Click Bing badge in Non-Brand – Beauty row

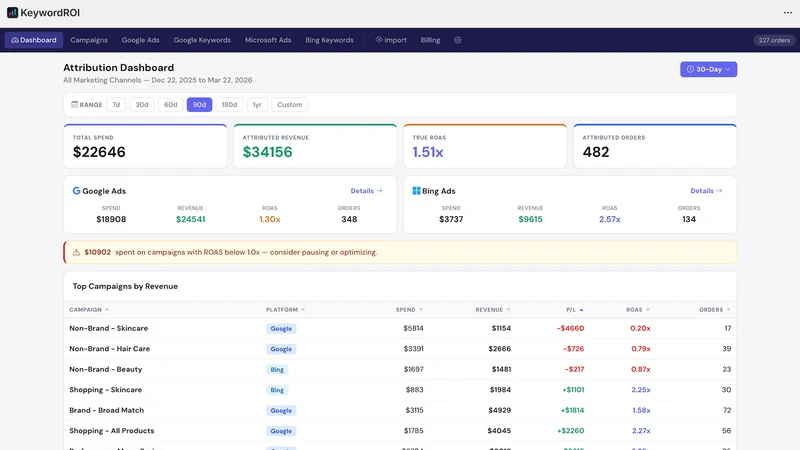(x=277, y=369)
